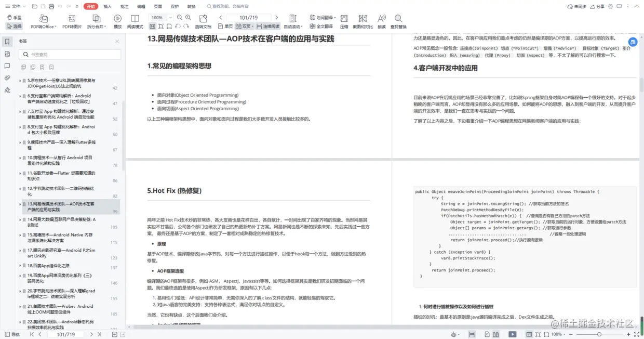Start the 朗读 read-aloud feature
Viewport: 644px width, 339px height.
(x=382, y=22)
